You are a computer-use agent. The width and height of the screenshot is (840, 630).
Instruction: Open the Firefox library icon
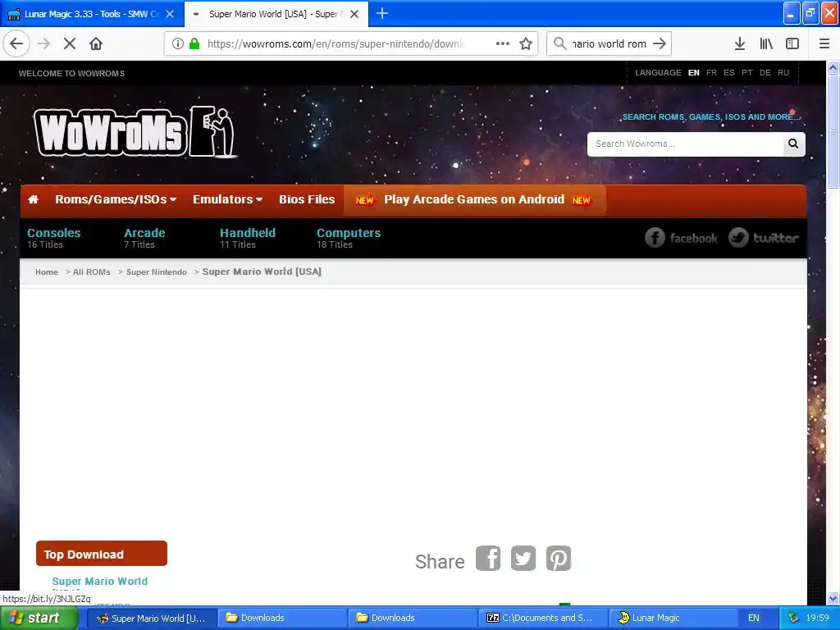(766, 43)
